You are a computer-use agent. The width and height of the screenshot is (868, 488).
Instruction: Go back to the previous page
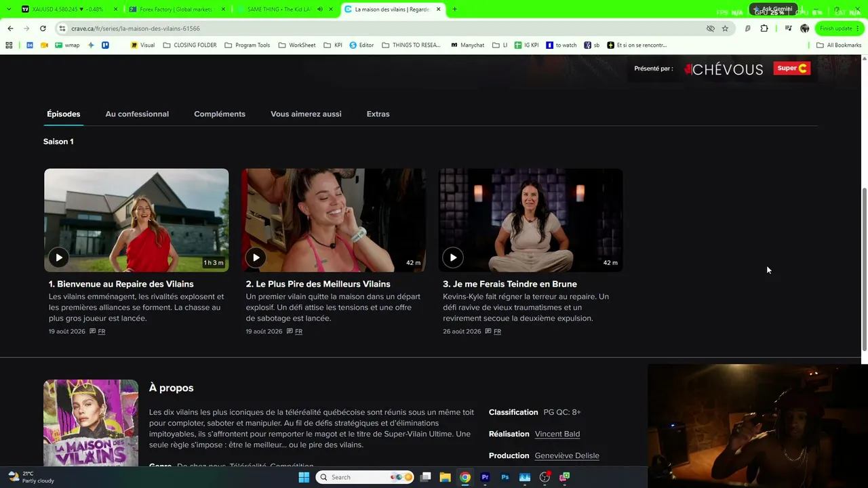(10, 28)
